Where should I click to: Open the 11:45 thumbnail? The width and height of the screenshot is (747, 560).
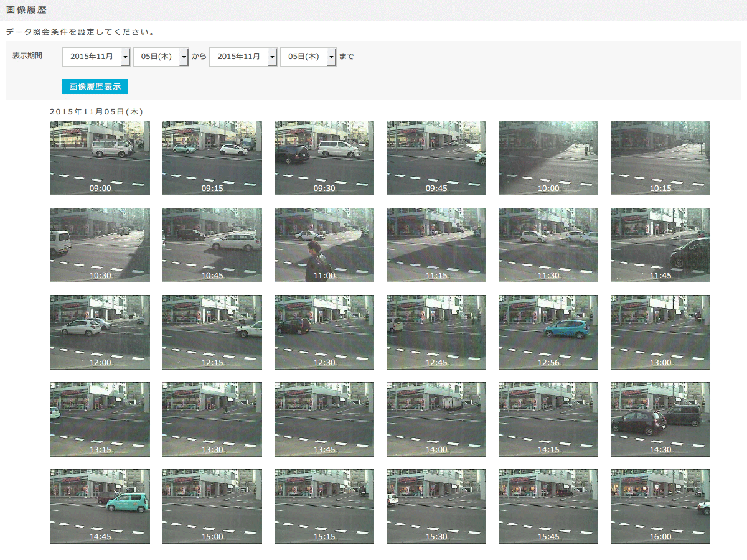click(660, 245)
